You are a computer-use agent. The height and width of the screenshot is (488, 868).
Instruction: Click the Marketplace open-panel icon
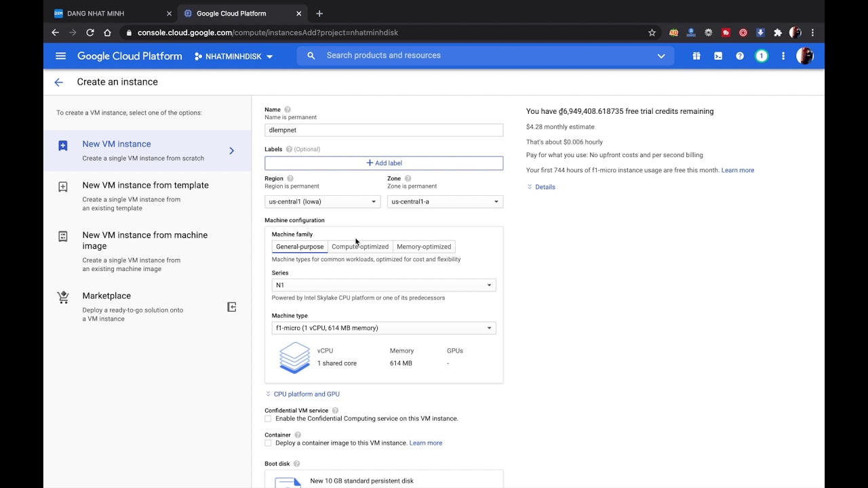(x=231, y=307)
